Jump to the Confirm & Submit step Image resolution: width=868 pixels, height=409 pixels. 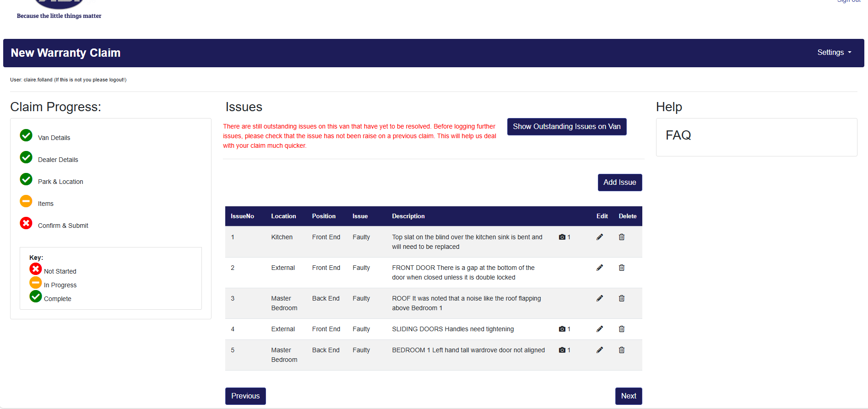63,226
